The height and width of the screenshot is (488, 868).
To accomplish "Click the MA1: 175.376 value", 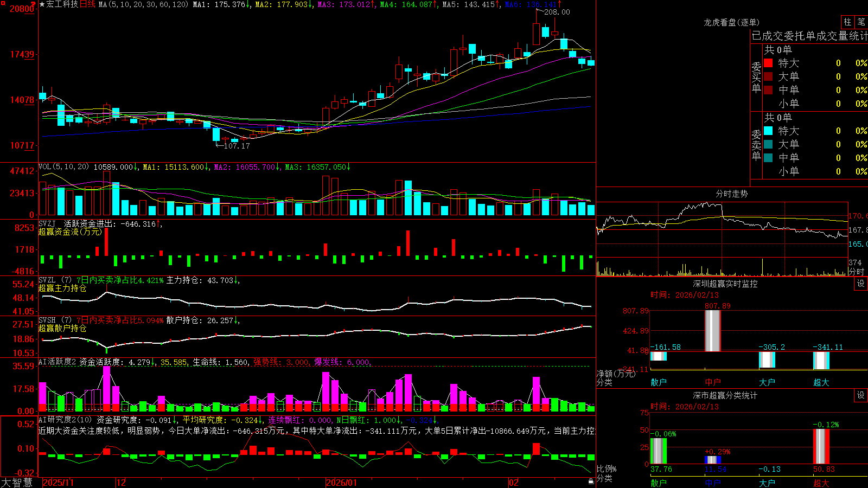I will click(219, 4).
